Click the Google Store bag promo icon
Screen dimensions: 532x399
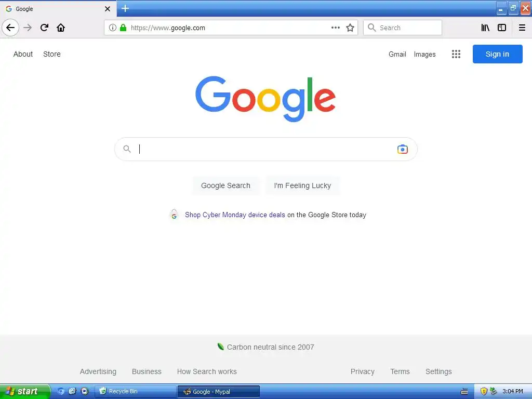[x=174, y=215]
